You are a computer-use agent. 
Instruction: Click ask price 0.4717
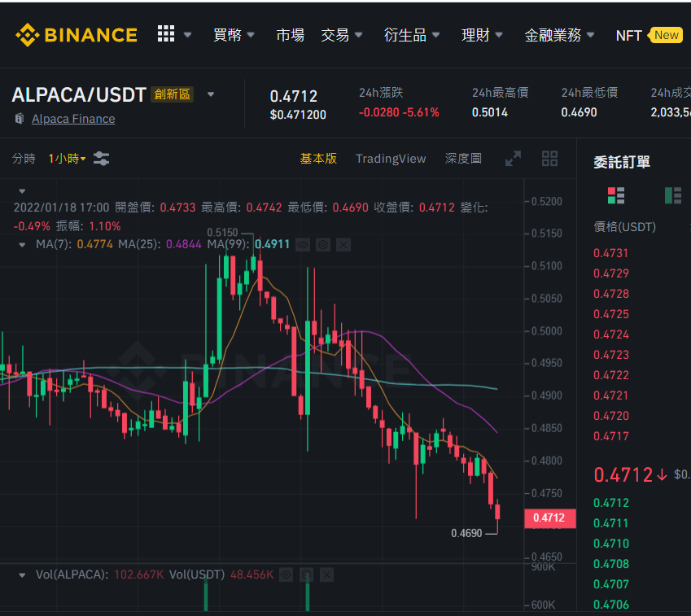tap(610, 436)
